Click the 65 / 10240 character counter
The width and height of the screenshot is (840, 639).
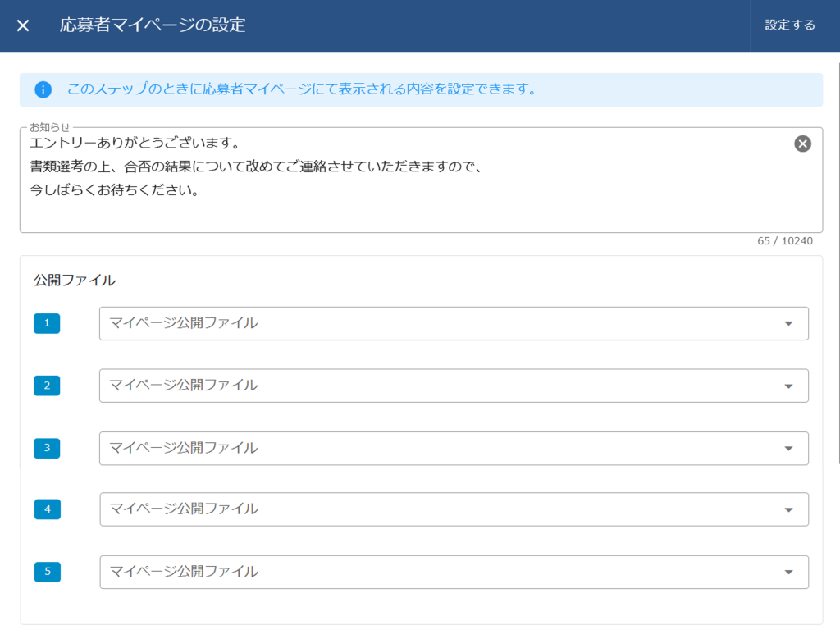coord(784,241)
